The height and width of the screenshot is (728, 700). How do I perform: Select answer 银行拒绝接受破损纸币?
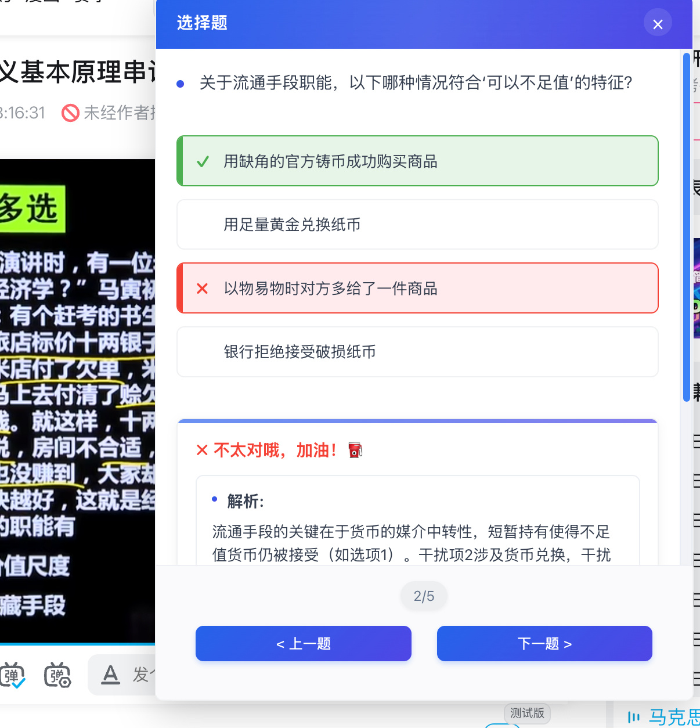417,352
